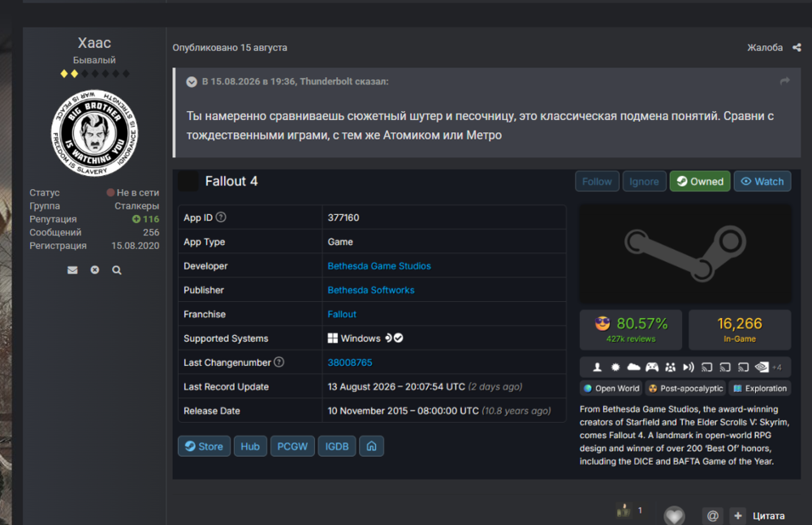Viewport: 812px width, 525px height.
Task: Click the heart reaction button
Action: (674, 516)
